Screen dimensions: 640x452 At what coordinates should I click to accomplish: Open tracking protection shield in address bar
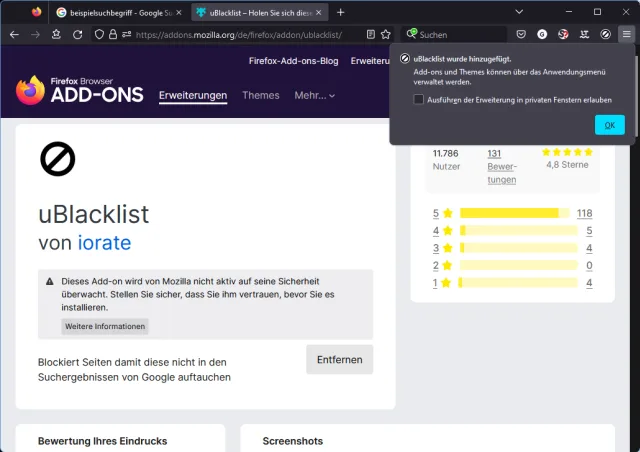coord(99,35)
